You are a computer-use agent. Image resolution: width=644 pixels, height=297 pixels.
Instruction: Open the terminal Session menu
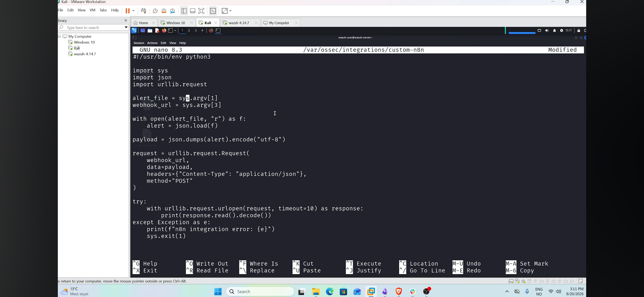139,43
